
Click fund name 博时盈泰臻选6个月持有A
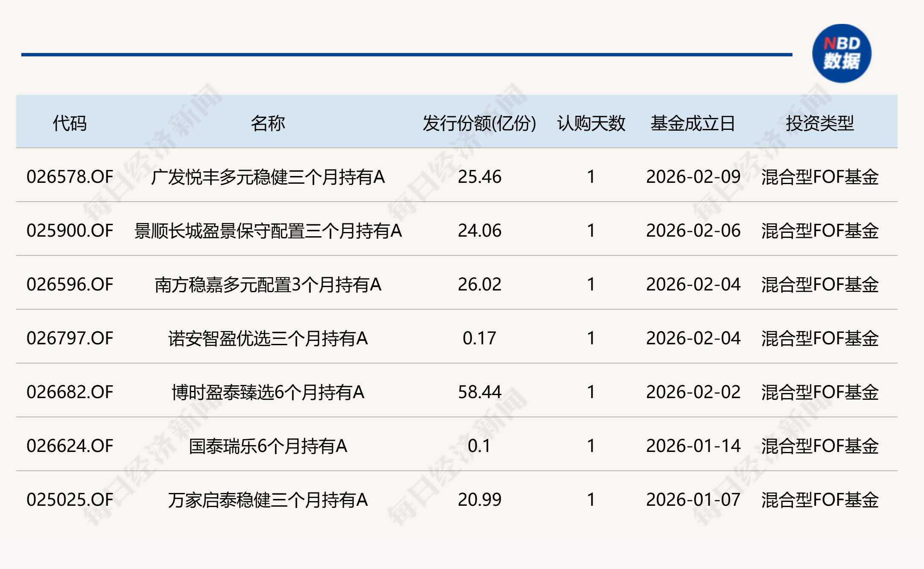[x=268, y=392]
